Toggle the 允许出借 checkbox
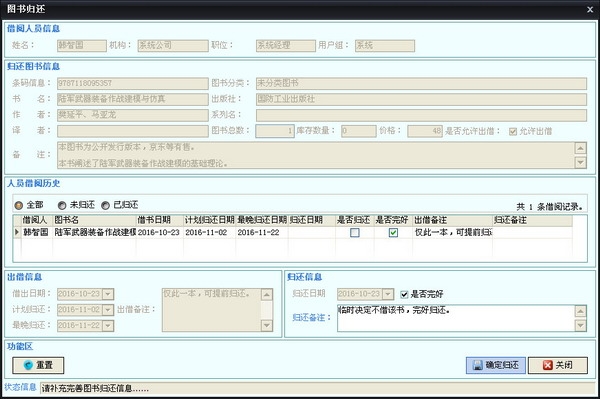This screenshot has height=399, width=600. [x=513, y=132]
